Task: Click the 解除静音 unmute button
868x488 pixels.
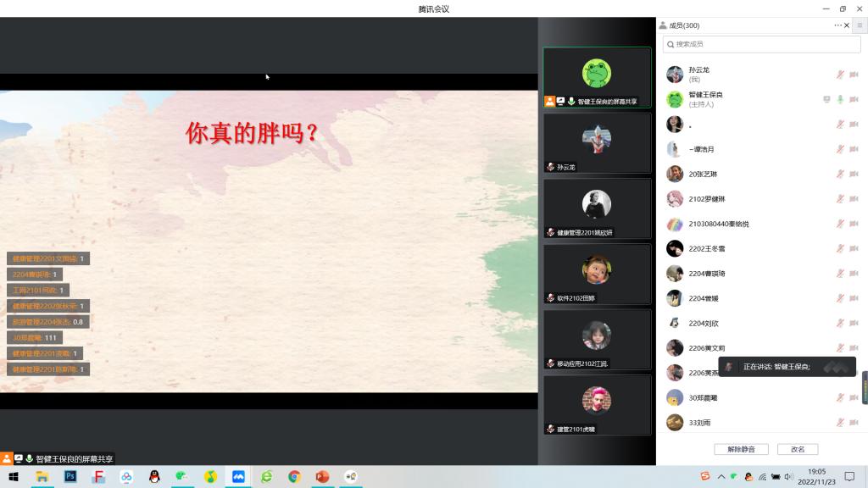Action: pos(740,449)
